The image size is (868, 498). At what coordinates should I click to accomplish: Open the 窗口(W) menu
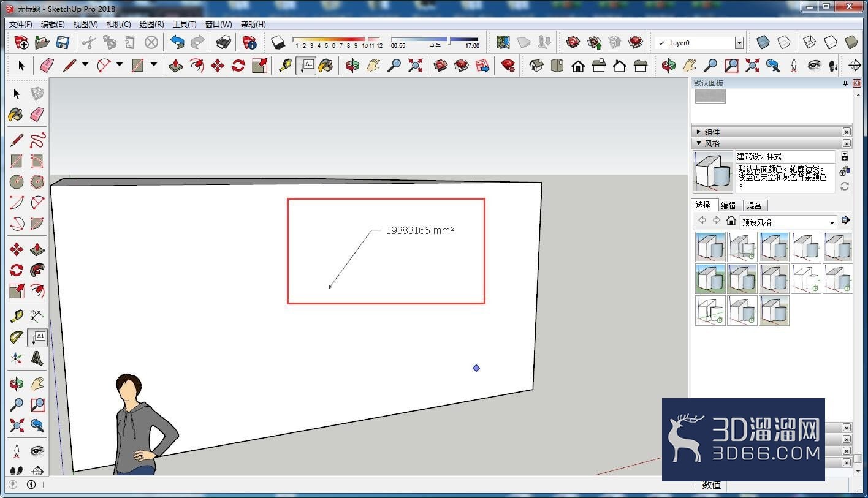(218, 25)
